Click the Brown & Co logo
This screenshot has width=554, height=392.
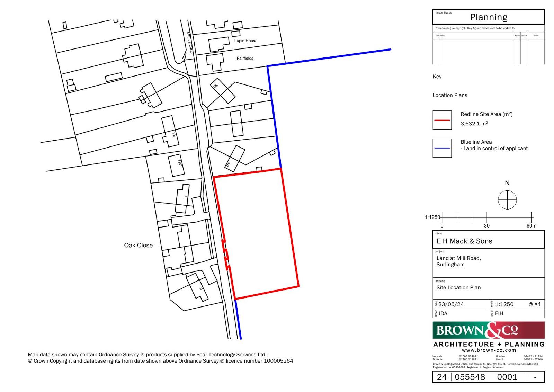click(488, 330)
